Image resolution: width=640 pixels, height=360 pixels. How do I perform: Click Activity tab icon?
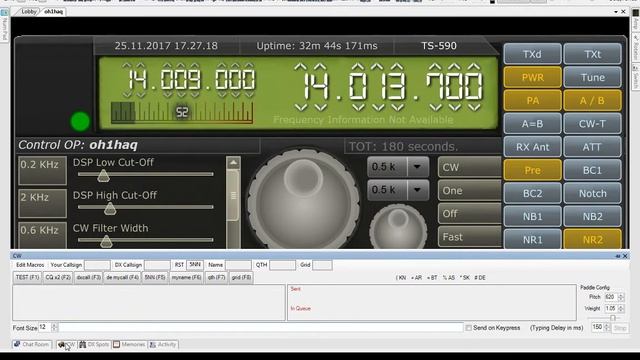coord(153,344)
